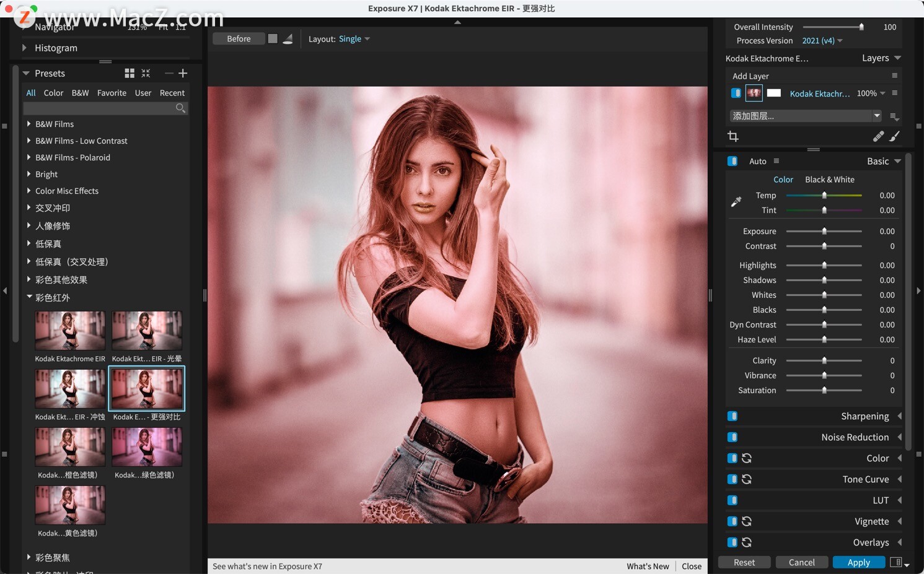Toggle the Tone Curve panel switch

733,479
